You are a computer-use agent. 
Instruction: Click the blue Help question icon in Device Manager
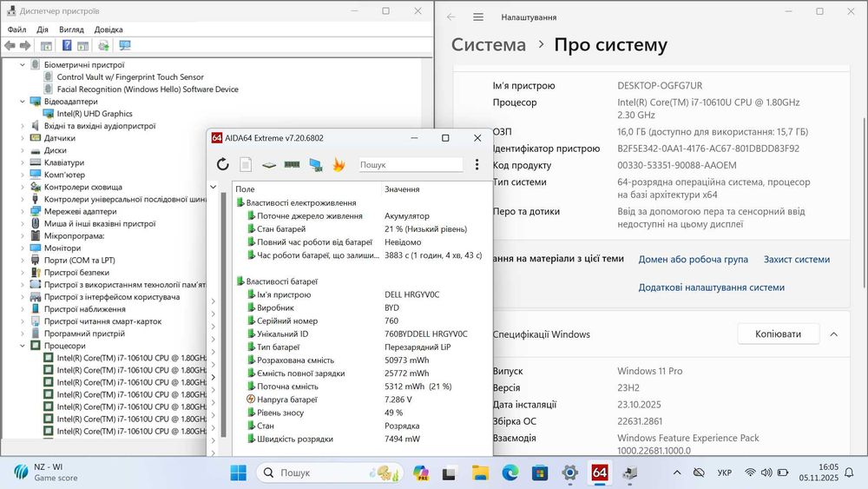[x=67, y=45]
